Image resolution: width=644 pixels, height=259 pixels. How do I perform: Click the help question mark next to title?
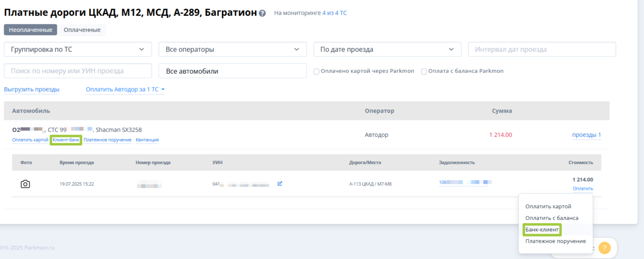click(262, 13)
